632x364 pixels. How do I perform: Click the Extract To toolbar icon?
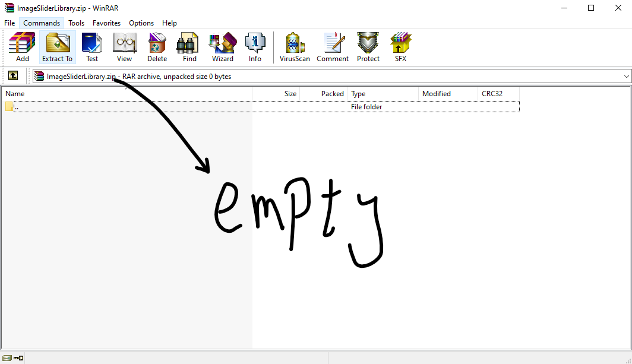57,47
